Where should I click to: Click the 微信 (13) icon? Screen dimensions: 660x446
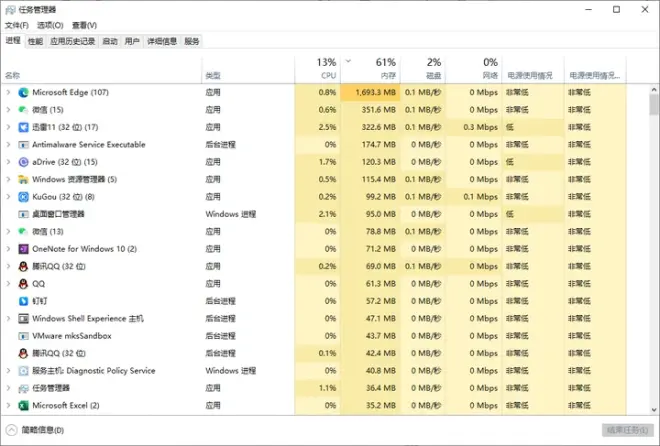[23, 231]
